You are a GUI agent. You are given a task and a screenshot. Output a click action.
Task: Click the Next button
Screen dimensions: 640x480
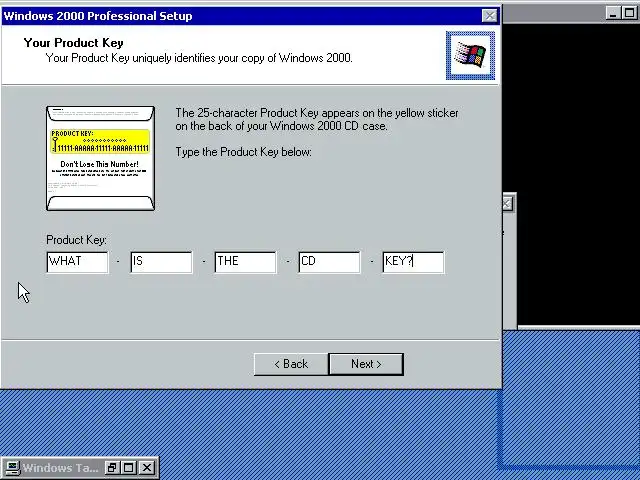(x=366, y=364)
